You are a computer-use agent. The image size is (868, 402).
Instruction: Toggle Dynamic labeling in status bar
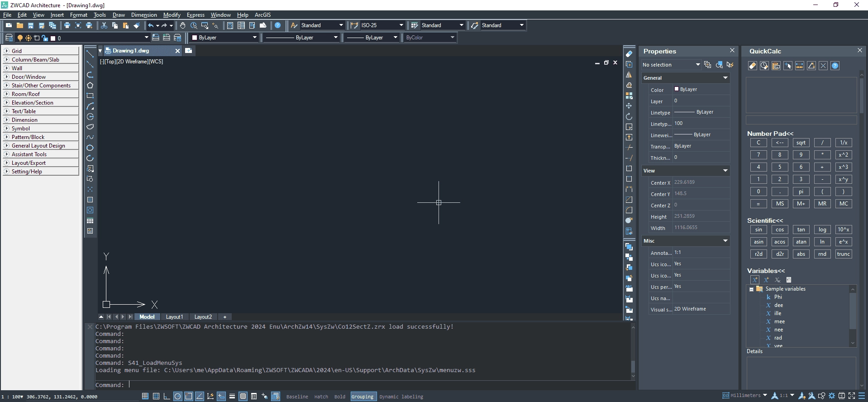click(x=401, y=397)
